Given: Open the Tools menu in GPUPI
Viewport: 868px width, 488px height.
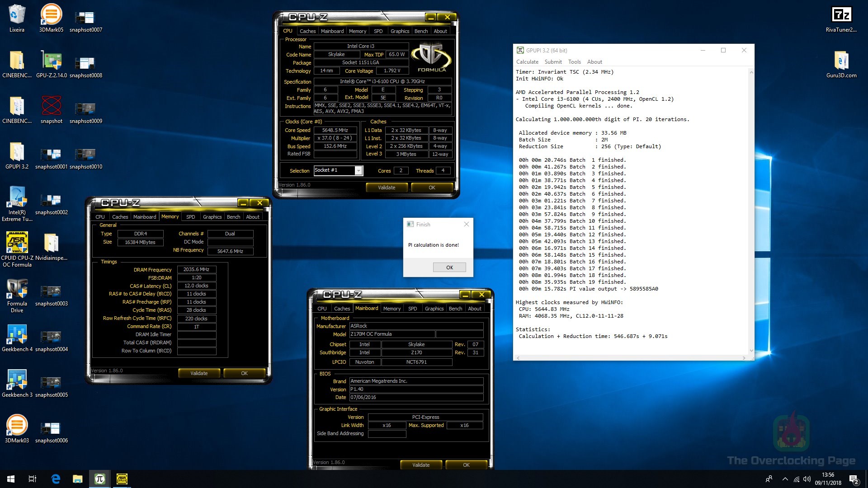Looking at the screenshot, I should pyautogui.click(x=574, y=62).
